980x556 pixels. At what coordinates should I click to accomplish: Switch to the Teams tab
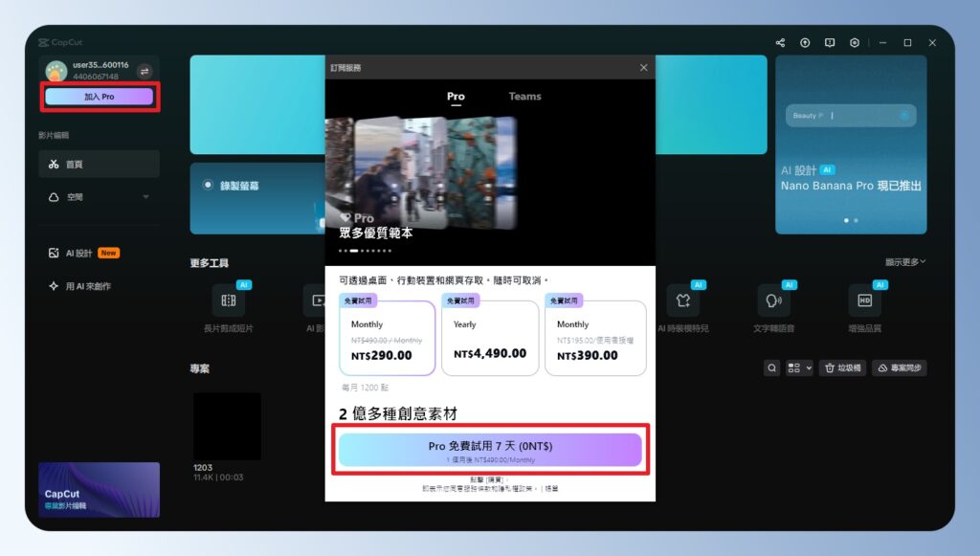pos(524,97)
